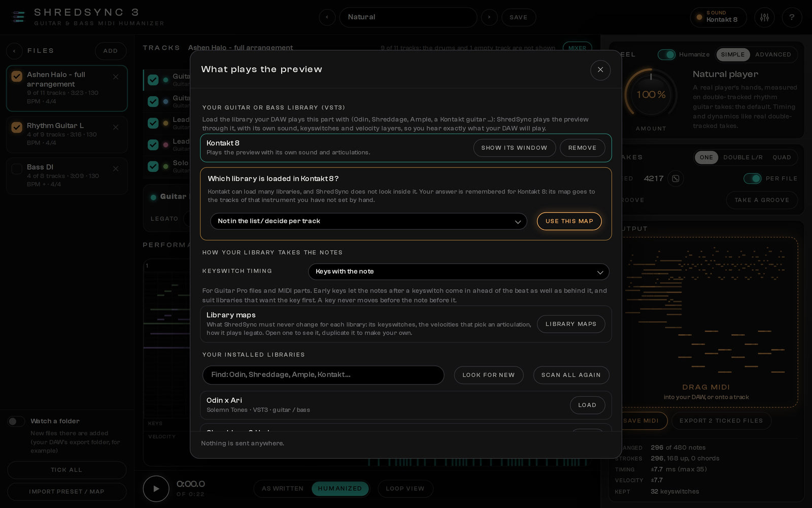The image size is (812, 508).
Task: Remove Rhythm Guitar L file with X
Action: 116,128
